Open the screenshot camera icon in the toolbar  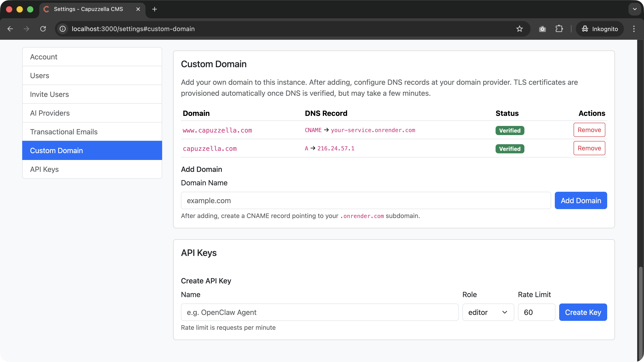click(x=542, y=29)
